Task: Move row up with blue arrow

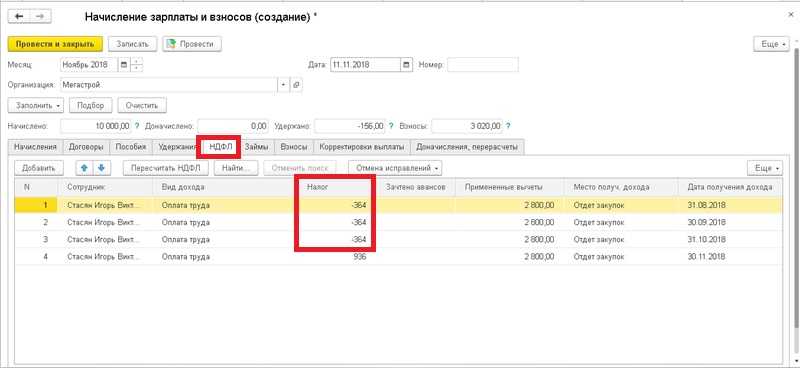Action: 84,167
